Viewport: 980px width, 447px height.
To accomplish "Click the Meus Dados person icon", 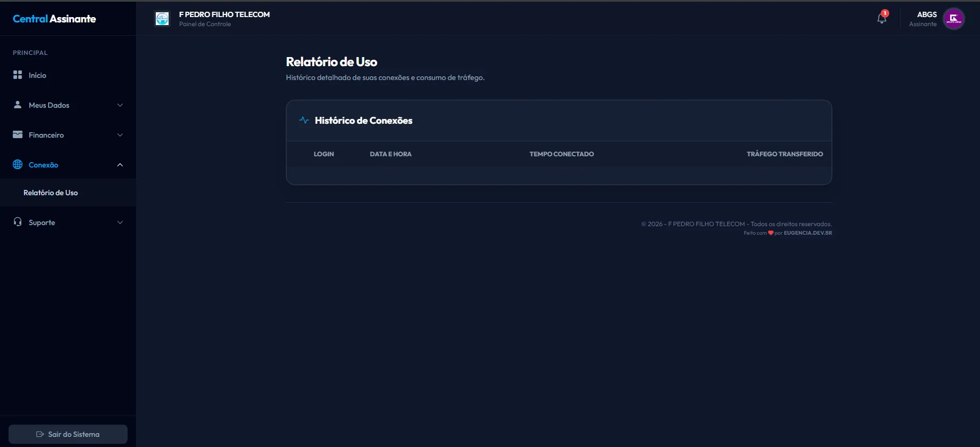I will (x=18, y=105).
